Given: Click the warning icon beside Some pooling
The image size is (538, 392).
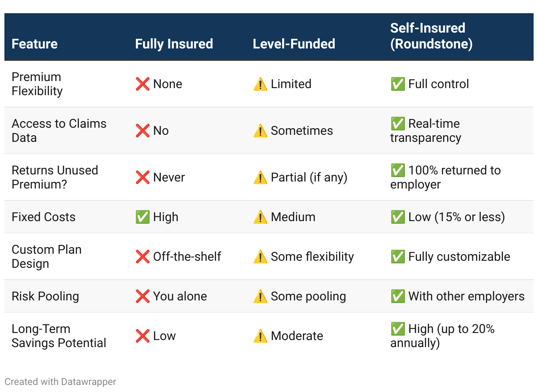Looking at the screenshot, I should point(260,296).
